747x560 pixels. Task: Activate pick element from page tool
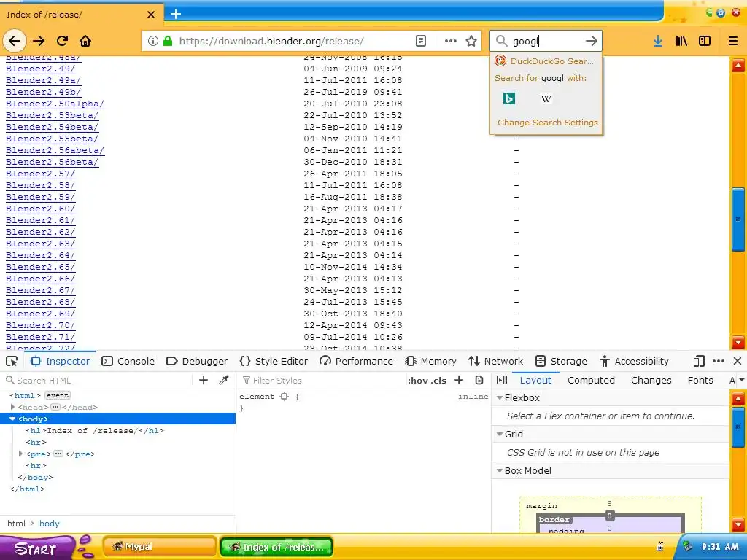12,362
